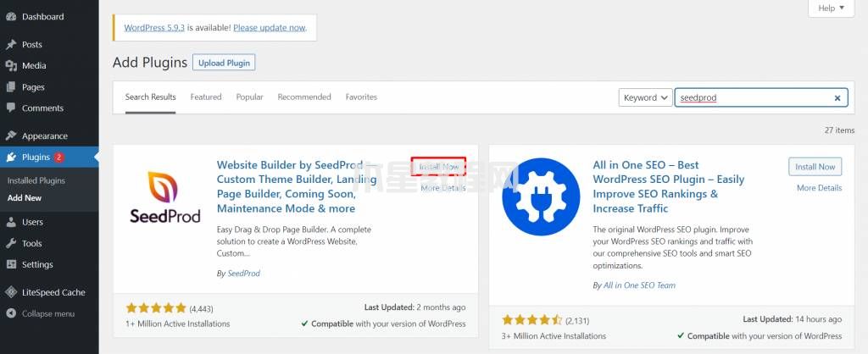Click '3+ Million Active Installations' text
The image size is (868, 354).
(x=554, y=335)
